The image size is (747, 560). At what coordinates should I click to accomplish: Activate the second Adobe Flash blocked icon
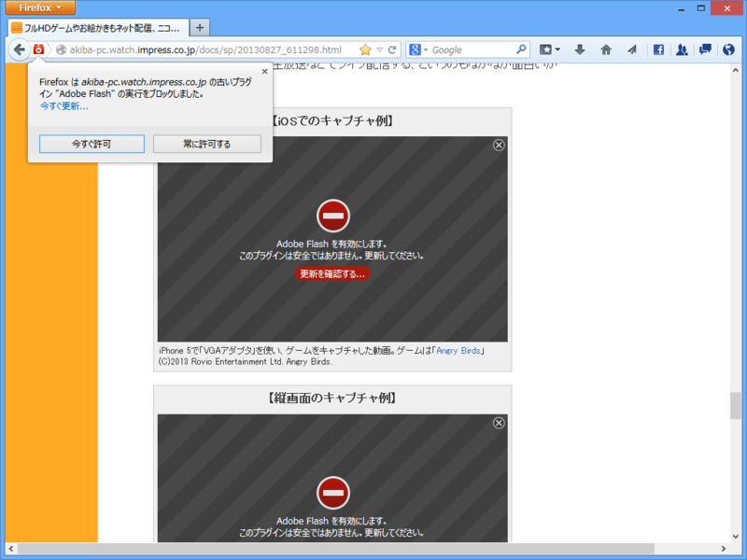pos(333,493)
